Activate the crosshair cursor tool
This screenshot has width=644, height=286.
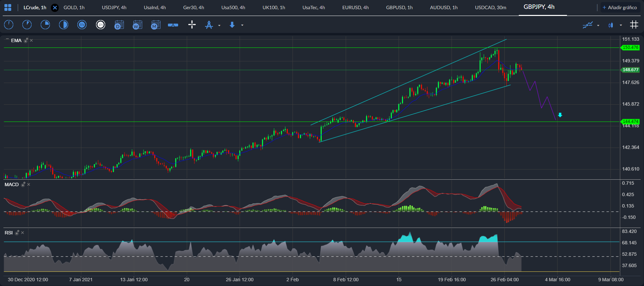point(192,25)
